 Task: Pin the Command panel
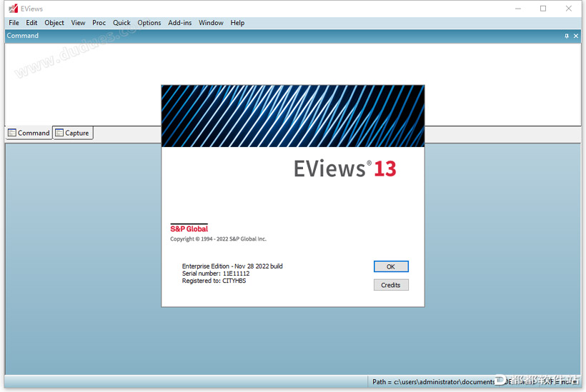pos(567,36)
